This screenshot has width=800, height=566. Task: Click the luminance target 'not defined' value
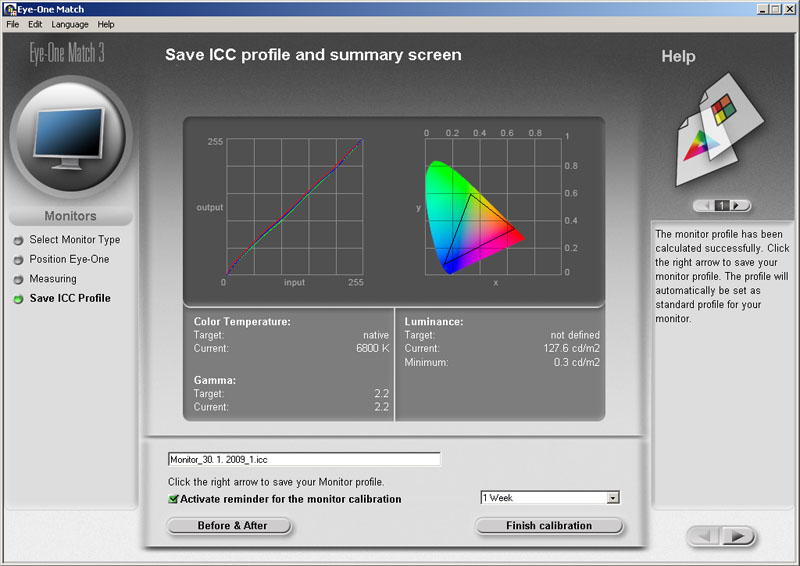click(x=575, y=335)
